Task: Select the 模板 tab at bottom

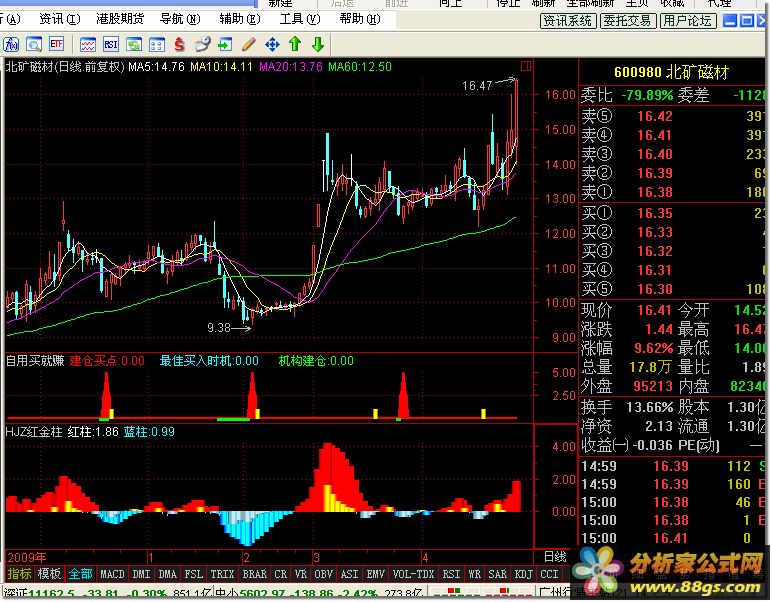Action: pyautogui.click(x=49, y=574)
